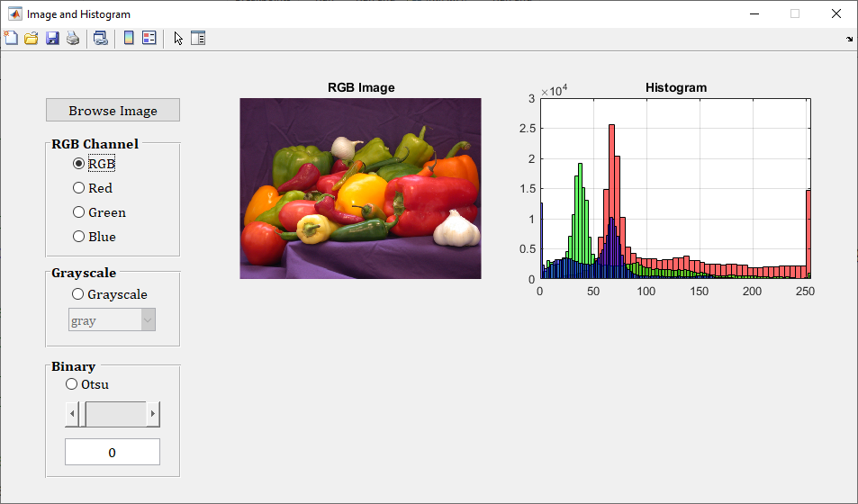Open a file with the folder icon
This screenshot has height=504, width=858.
click(x=32, y=38)
